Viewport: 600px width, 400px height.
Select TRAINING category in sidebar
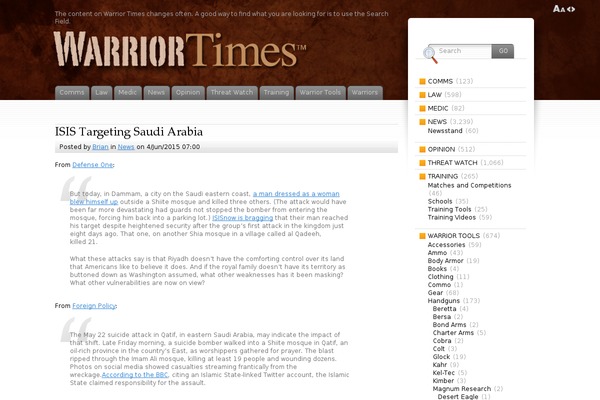pyautogui.click(x=443, y=176)
